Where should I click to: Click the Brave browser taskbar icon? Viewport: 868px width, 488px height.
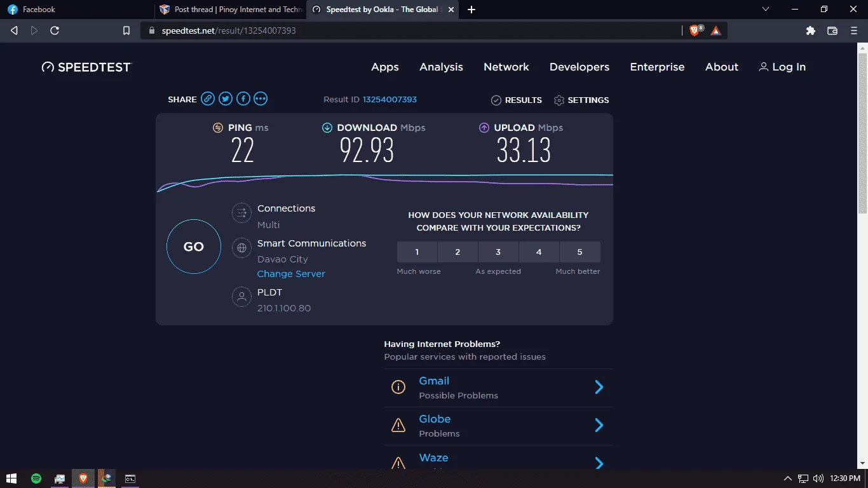[83, 478]
